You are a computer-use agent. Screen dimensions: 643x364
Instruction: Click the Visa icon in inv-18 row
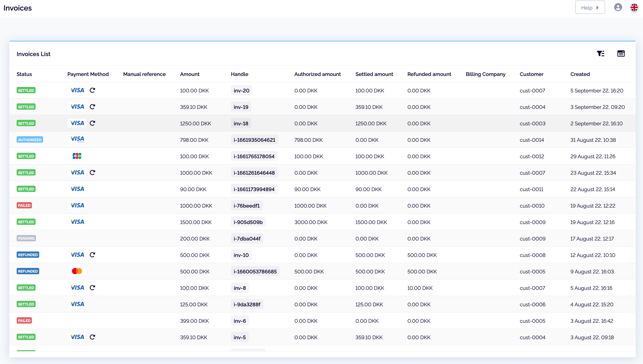click(77, 123)
